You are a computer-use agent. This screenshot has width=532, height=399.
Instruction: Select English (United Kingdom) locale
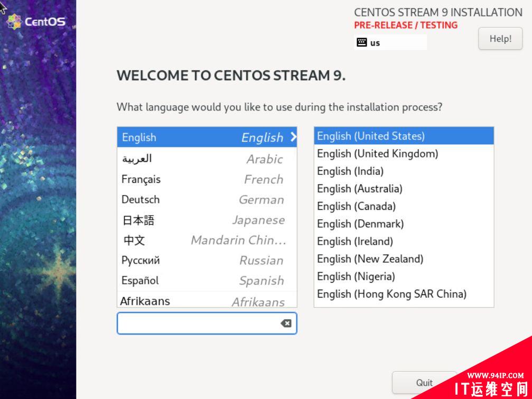(404, 154)
